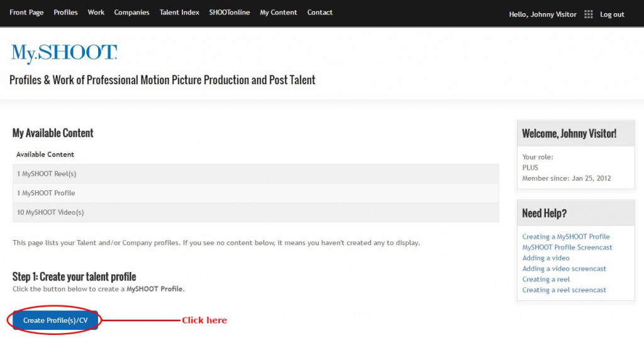Click Hello, Johnny Visitor user greeting
644x338 pixels.
(x=543, y=14)
